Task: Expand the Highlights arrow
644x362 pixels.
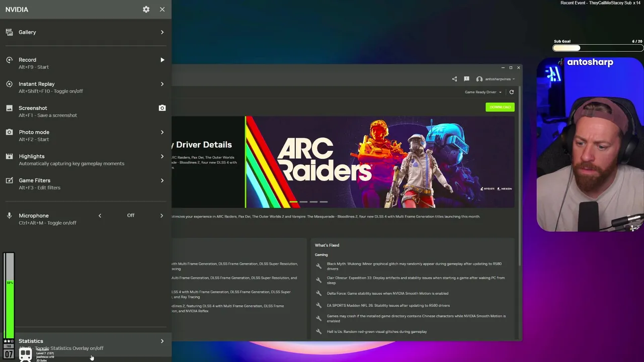Action: click(x=162, y=156)
